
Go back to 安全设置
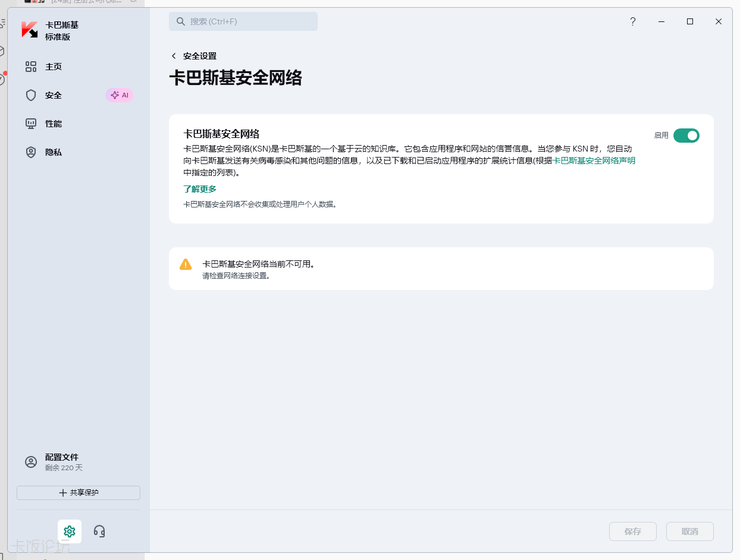point(200,56)
